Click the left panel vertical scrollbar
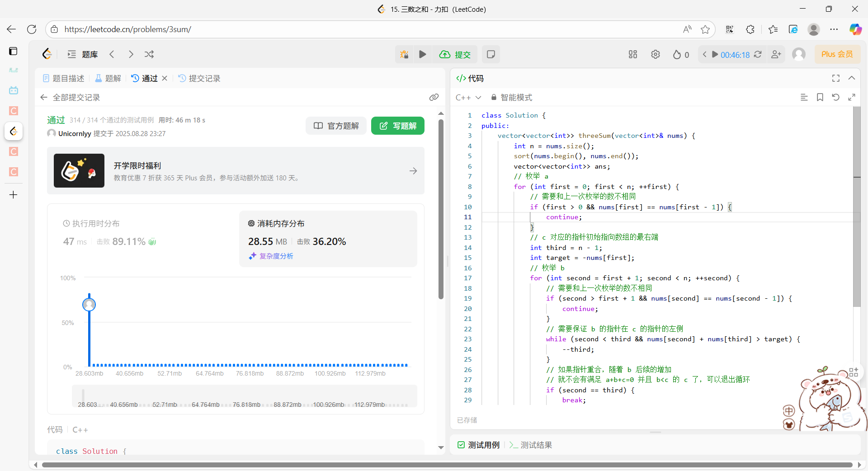Viewport: 868px width, 471px height. pos(441,209)
